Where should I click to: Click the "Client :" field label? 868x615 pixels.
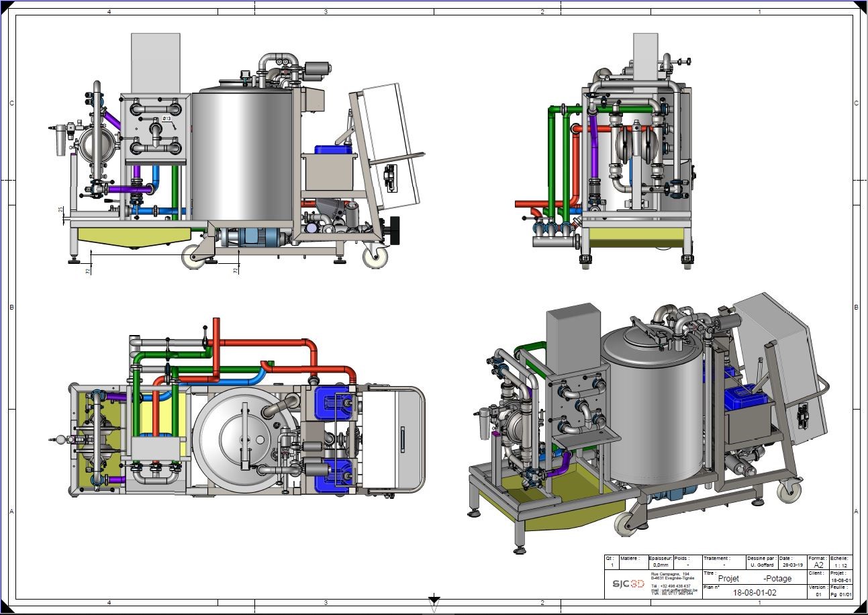816,573
